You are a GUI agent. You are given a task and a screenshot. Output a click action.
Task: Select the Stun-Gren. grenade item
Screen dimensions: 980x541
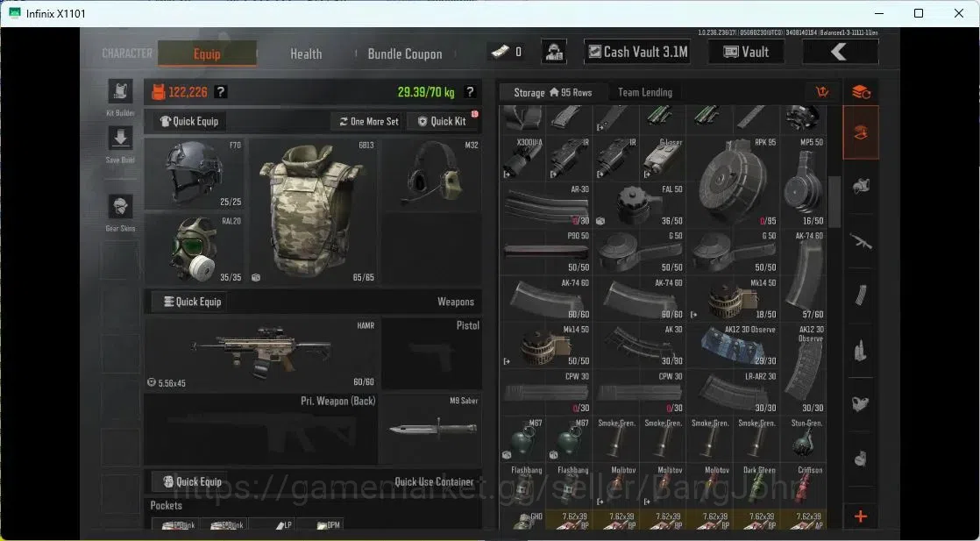pyautogui.click(x=804, y=439)
